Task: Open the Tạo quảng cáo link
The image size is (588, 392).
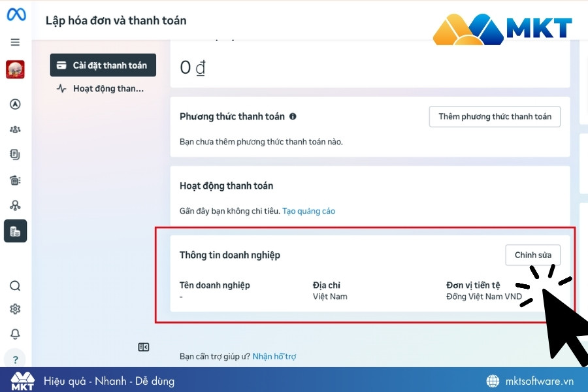Action: (x=308, y=210)
